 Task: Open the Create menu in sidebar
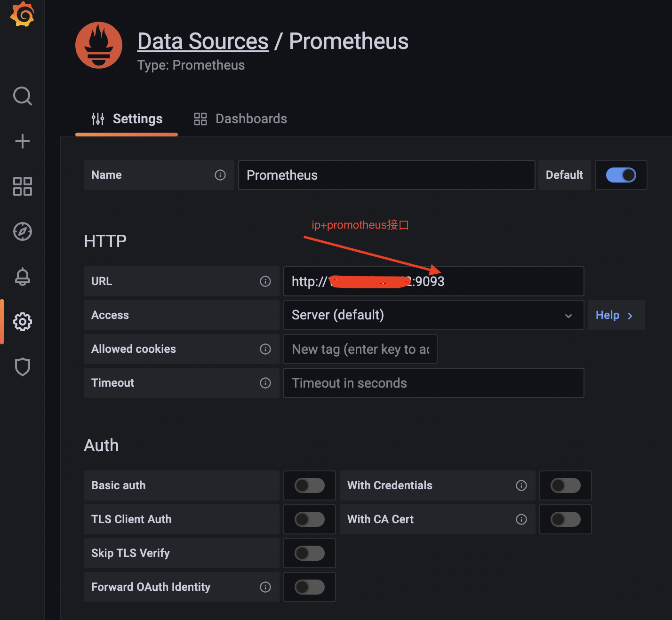click(x=22, y=141)
